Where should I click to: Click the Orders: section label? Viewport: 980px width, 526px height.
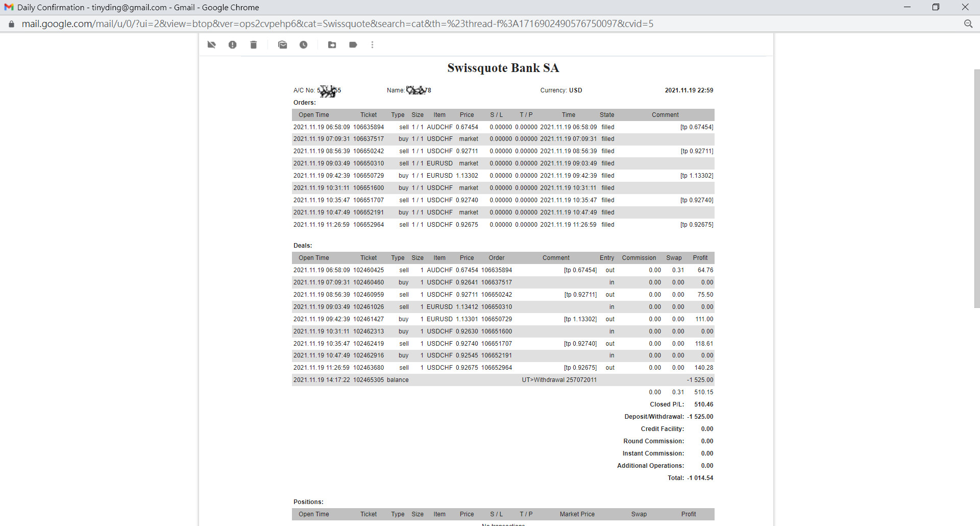305,103
